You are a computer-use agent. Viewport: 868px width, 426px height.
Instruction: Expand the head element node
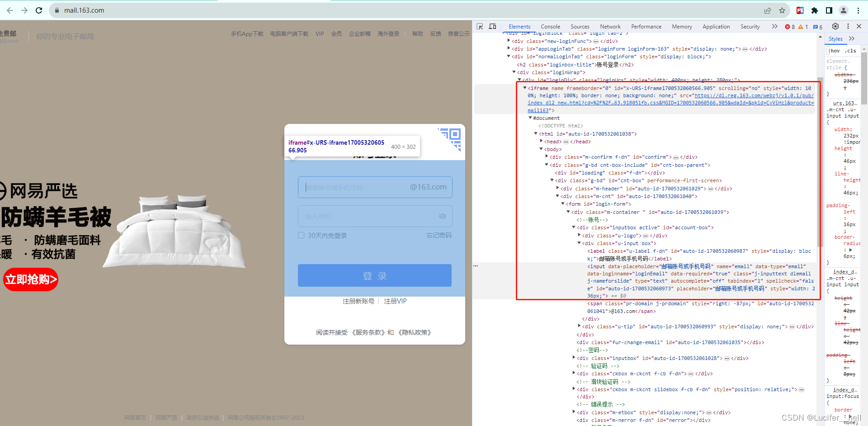pyautogui.click(x=541, y=142)
